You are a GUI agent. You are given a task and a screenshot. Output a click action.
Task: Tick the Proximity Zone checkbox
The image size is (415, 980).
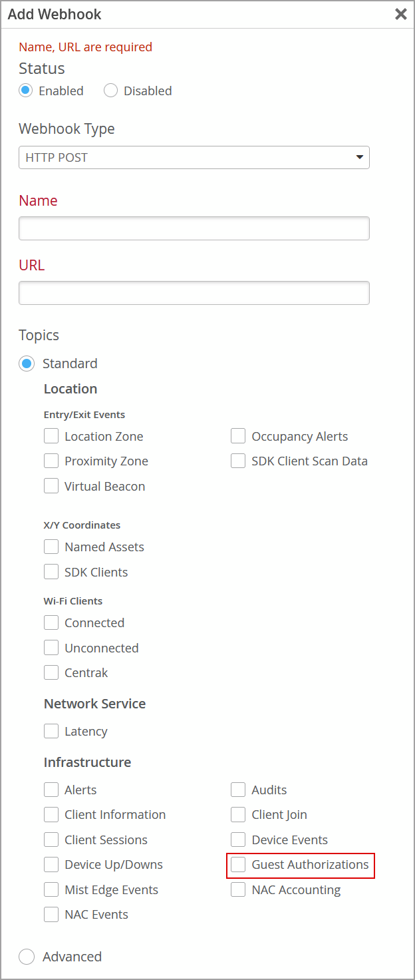coord(51,461)
